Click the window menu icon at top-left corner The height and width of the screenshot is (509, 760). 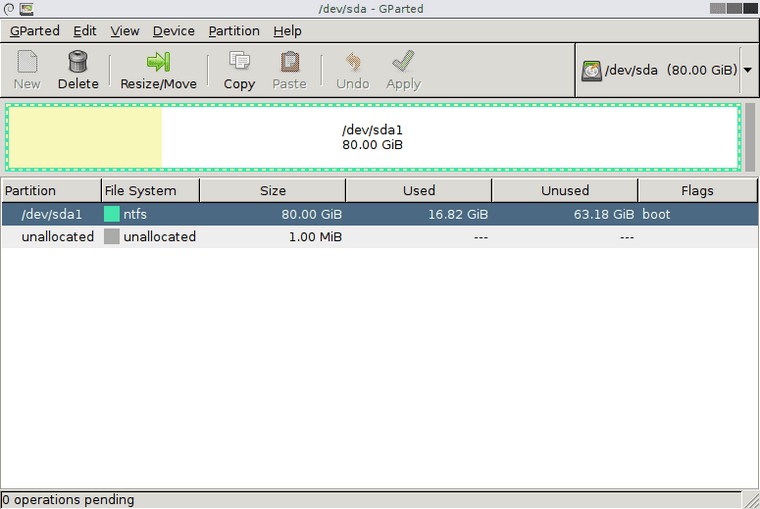[9, 9]
